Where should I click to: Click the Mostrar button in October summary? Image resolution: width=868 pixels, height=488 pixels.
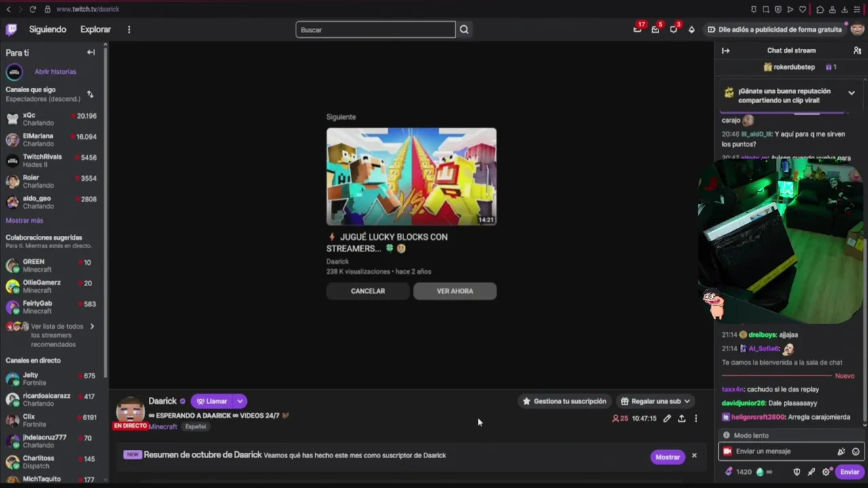667,457
